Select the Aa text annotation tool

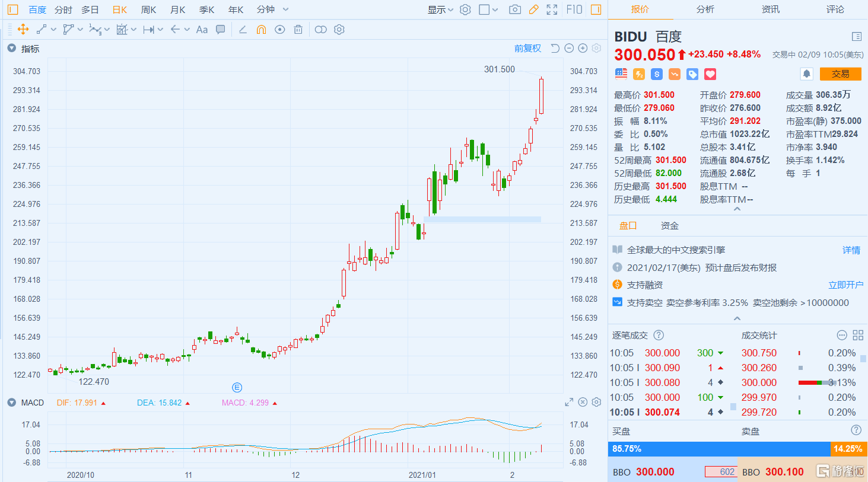pos(202,29)
